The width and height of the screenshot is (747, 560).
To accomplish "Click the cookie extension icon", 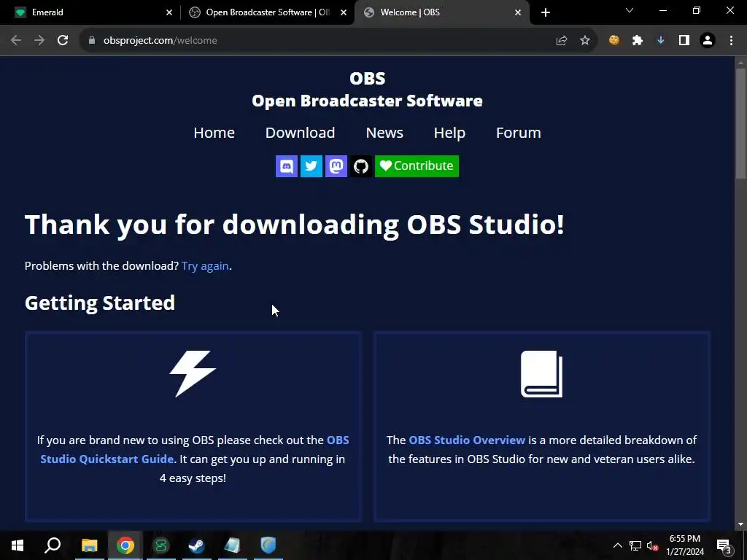I will (x=614, y=41).
